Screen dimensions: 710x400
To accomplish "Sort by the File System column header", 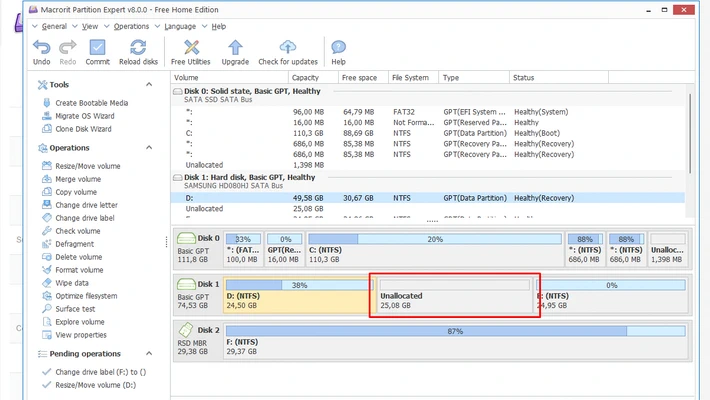I will click(x=413, y=77).
